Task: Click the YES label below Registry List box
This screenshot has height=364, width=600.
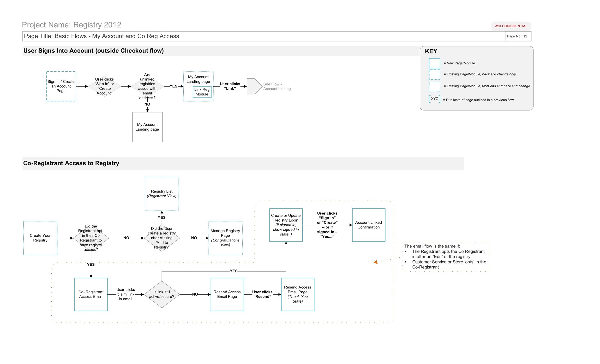Action: coord(162,217)
